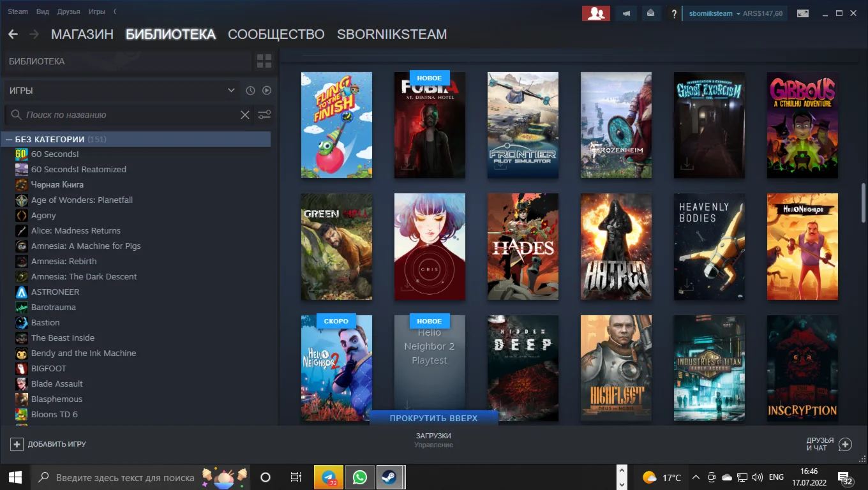Select Alice: Madness Returns in list
Screen dimensions: 868x490
point(75,230)
